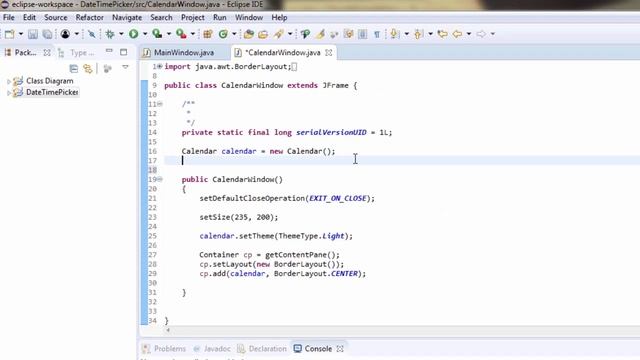Open the Back history dropdown arrow
This screenshot has width=640, height=360.
coord(469,34)
